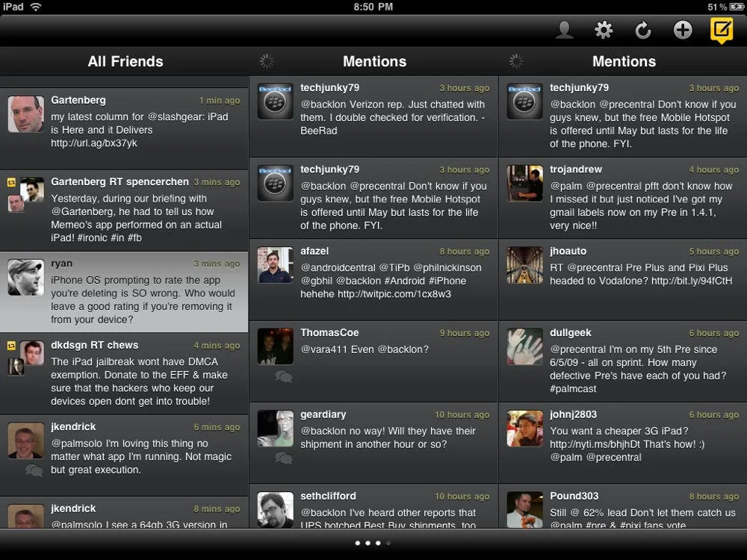Tap ryan's avatar photo
This screenshot has height=560, width=747.
[25, 278]
